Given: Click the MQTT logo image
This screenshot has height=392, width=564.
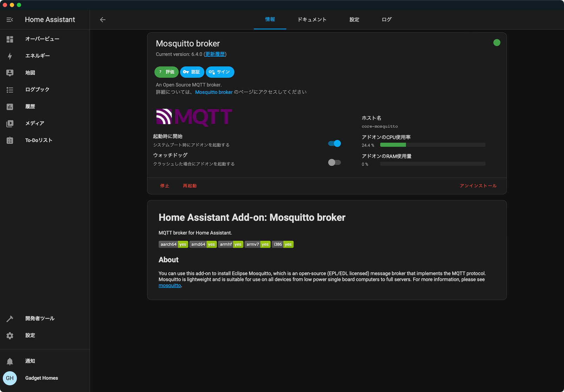Looking at the screenshot, I should pos(194,117).
